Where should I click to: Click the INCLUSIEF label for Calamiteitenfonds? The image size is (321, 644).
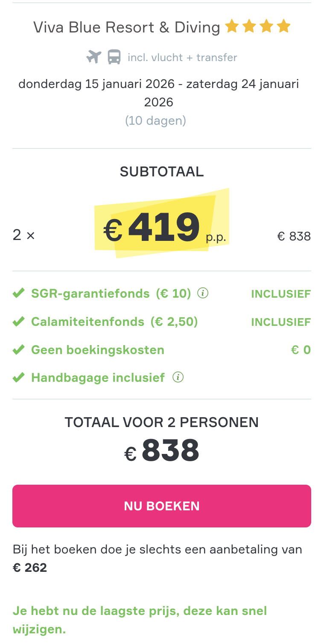pos(281,322)
